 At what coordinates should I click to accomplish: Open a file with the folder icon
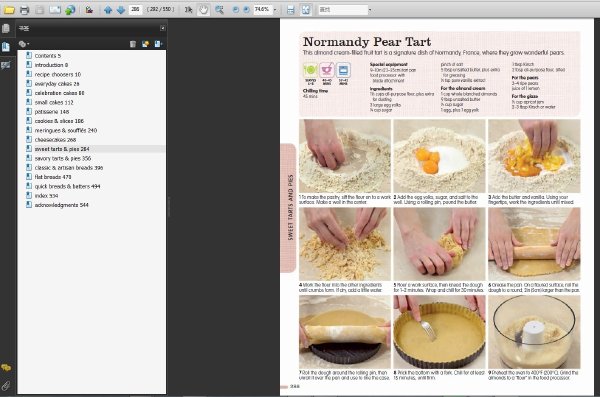coord(9,10)
